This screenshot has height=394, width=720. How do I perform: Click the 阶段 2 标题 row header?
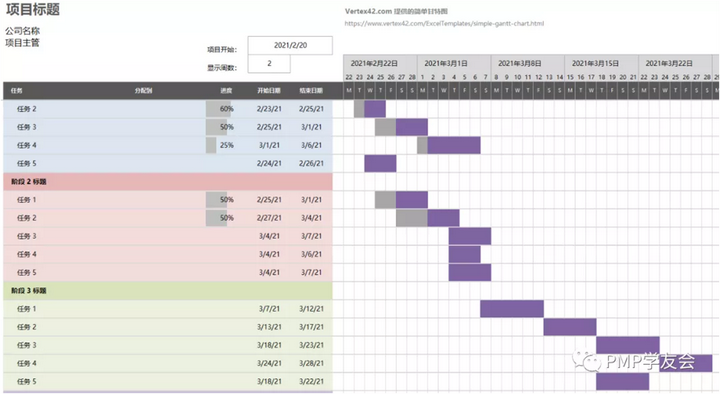(x=168, y=181)
